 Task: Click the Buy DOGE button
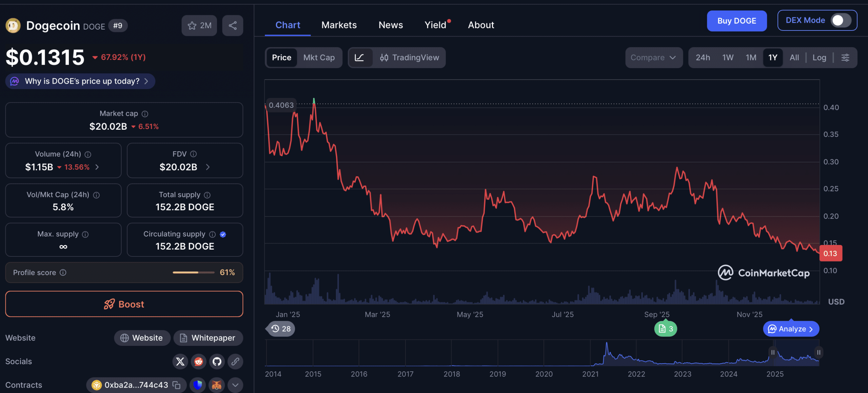click(x=736, y=21)
